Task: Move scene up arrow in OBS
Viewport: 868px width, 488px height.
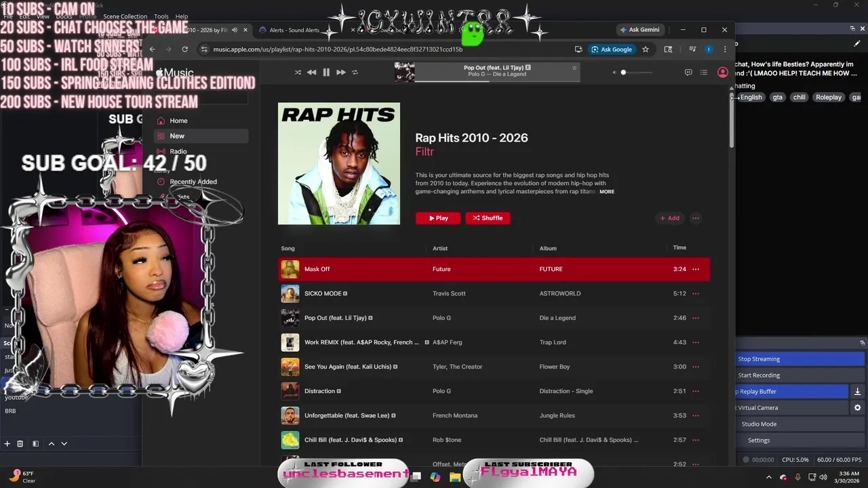Action: tap(51, 443)
